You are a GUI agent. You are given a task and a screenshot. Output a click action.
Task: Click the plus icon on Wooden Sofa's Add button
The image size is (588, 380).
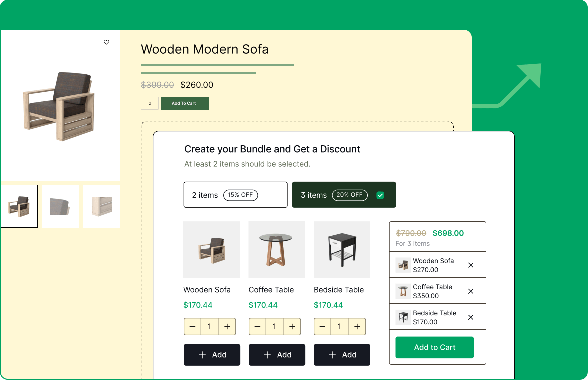click(x=202, y=355)
